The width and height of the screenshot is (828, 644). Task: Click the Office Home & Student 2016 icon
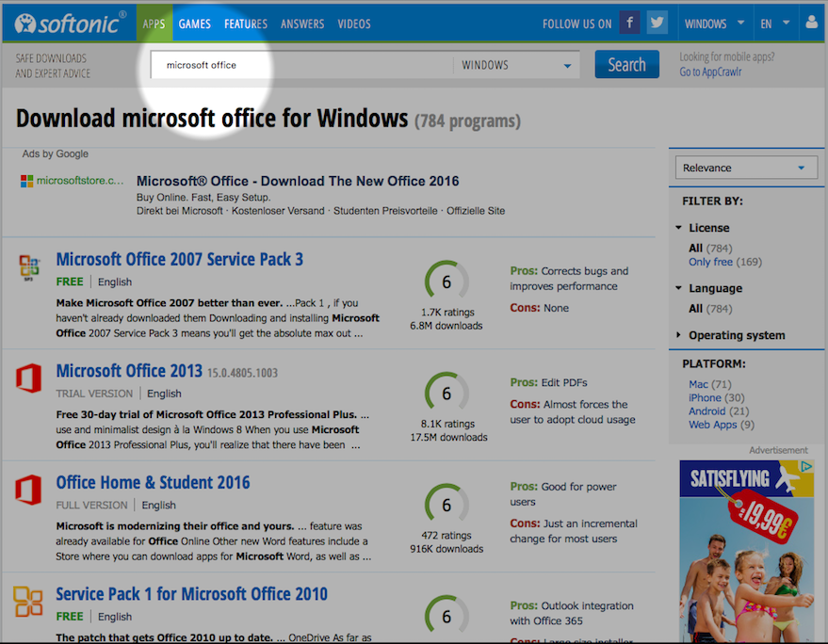pyautogui.click(x=28, y=490)
